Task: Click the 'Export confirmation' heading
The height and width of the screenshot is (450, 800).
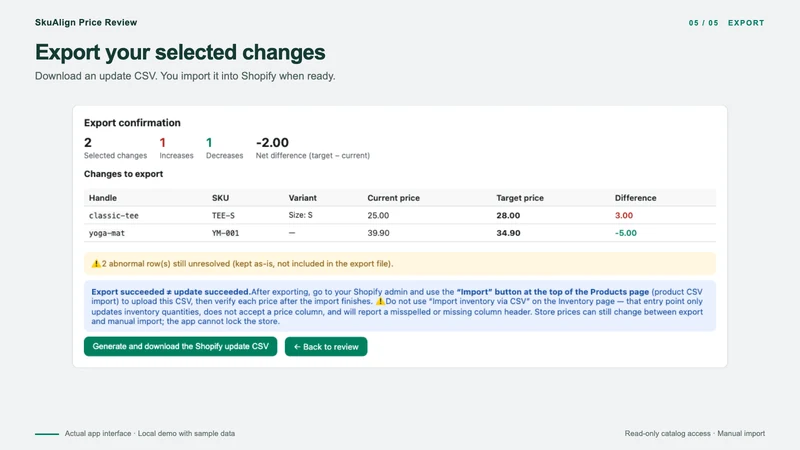Action: [132, 123]
